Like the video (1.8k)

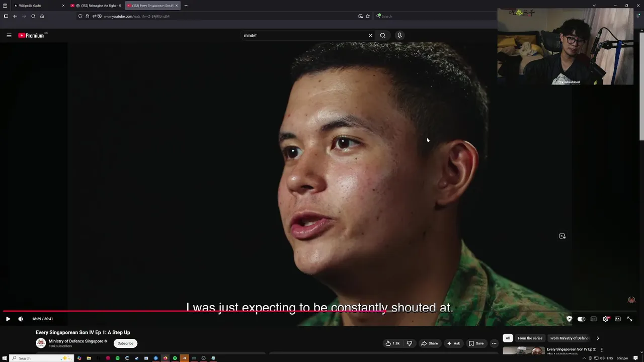click(392, 343)
